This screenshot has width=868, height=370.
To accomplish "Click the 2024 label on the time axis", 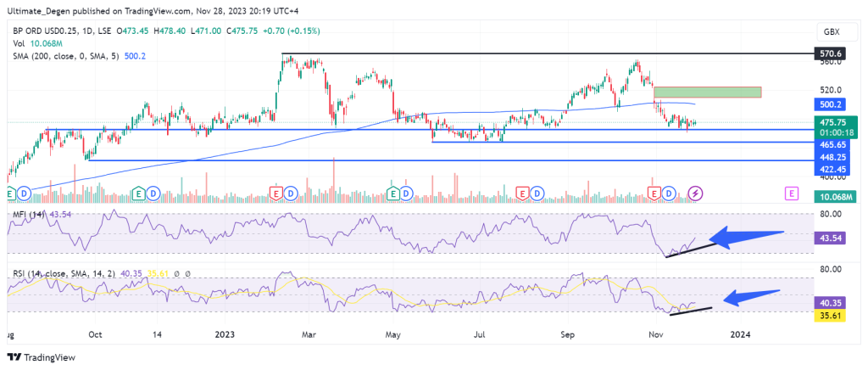I will tap(740, 334).
